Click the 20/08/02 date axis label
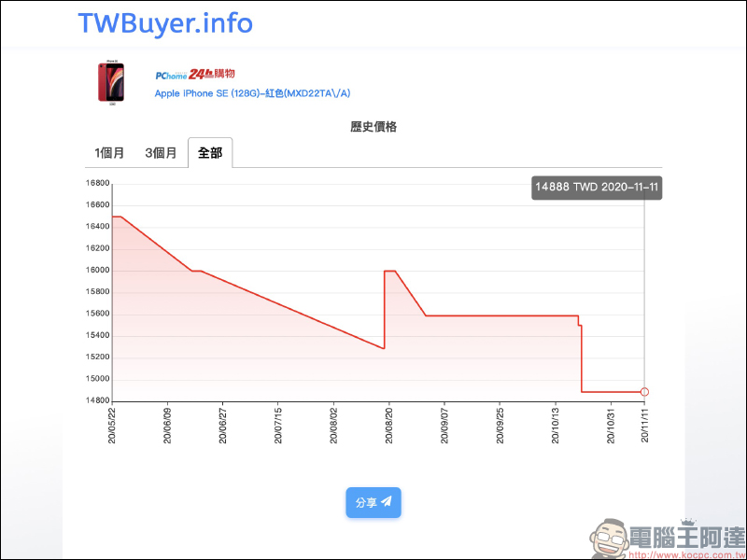The width and height of the screenshot is (747, 560). coord(333,425)
